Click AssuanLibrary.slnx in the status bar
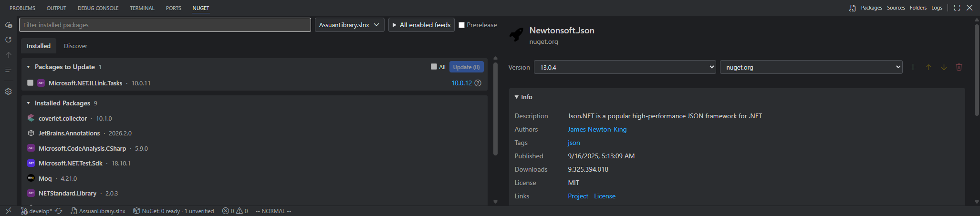The image size is (980, 216). [x=98, y=211]
